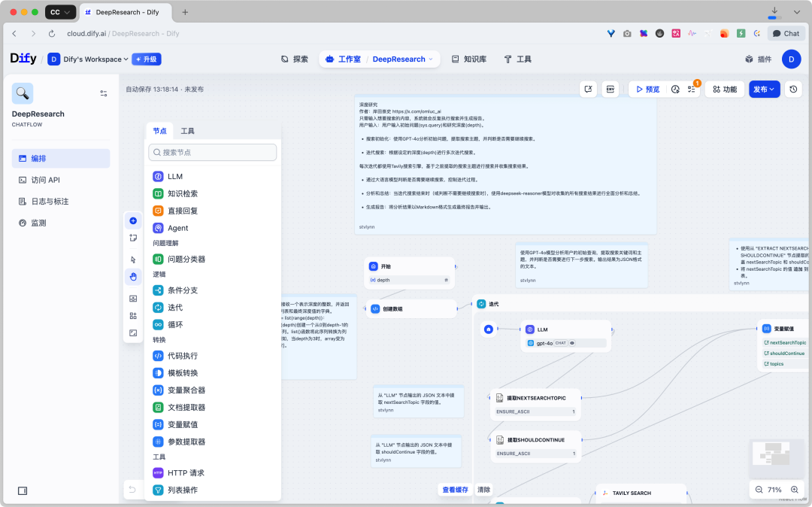Expand browser tab list chevron
The height and width of the screenshot is (507, 812).
click(796, 12)
